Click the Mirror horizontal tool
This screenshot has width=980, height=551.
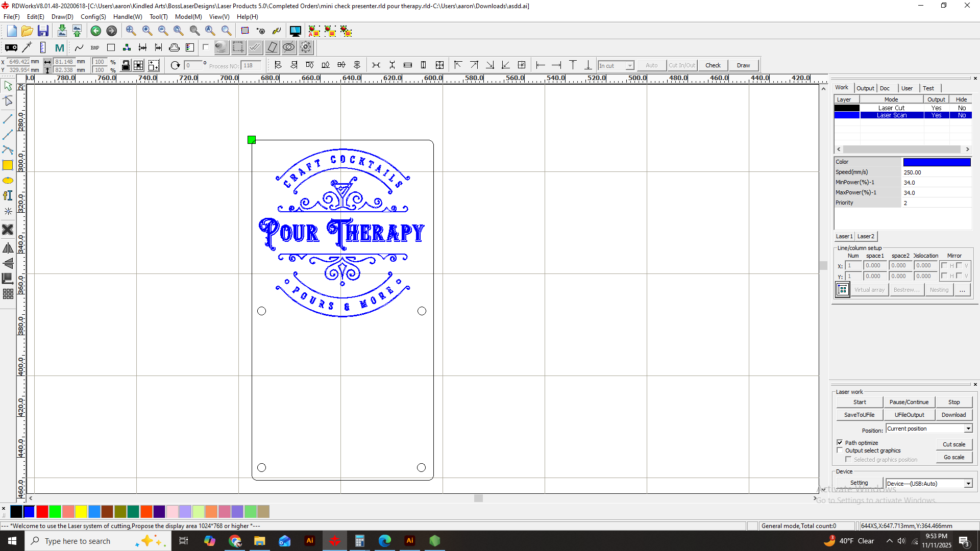pyautogui.click(x=8, y=248)
